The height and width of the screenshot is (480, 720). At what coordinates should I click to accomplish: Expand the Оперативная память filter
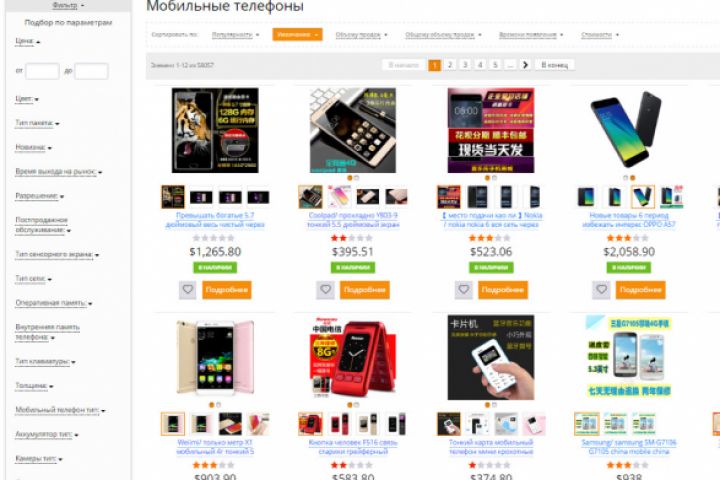point(54,303)
